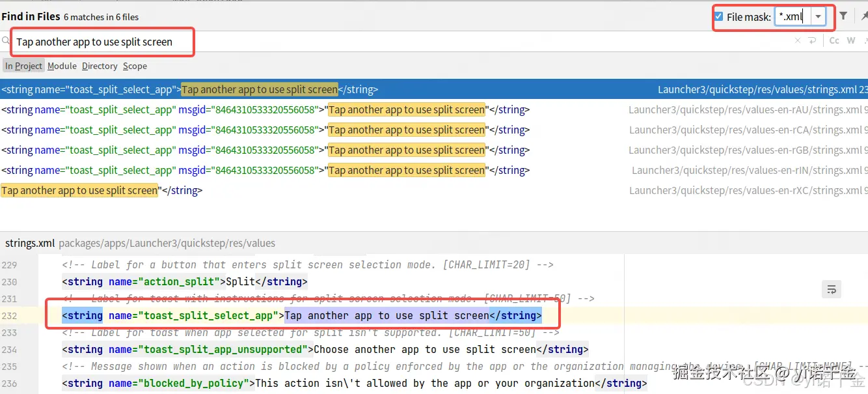Screen dimensions: 868x394
Task: Switch to the Module scope tab
Action: point(62,66)
